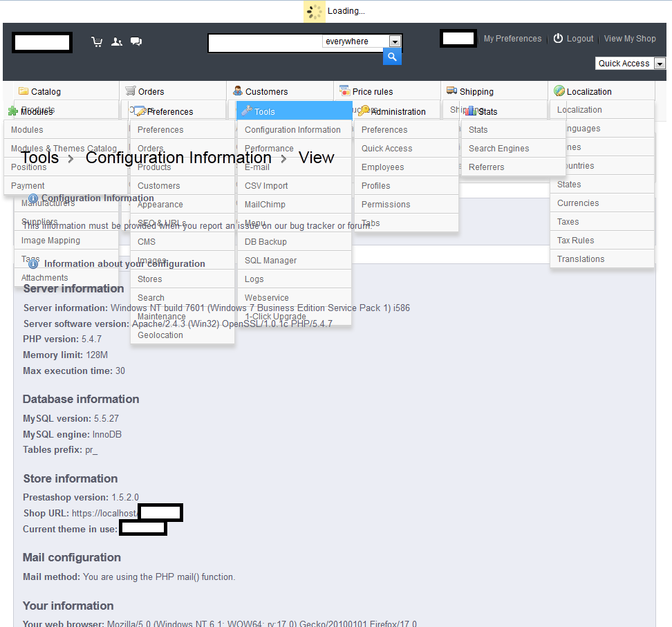Click the Catalog folder icon
This screenshot has height=627, width=672.
[23, 91]
